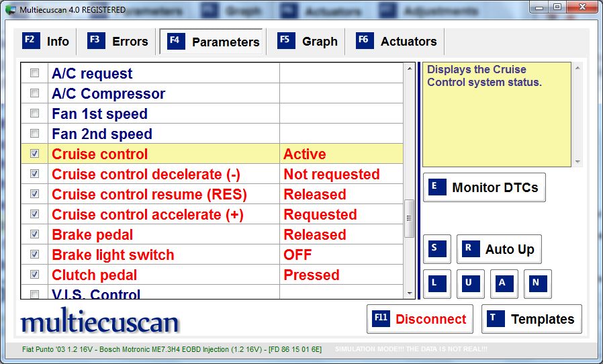Untick Cruise control resume (RES) checkbox
Image resolution: width=603 pixels, height=364 pixels.
point(35,193)
